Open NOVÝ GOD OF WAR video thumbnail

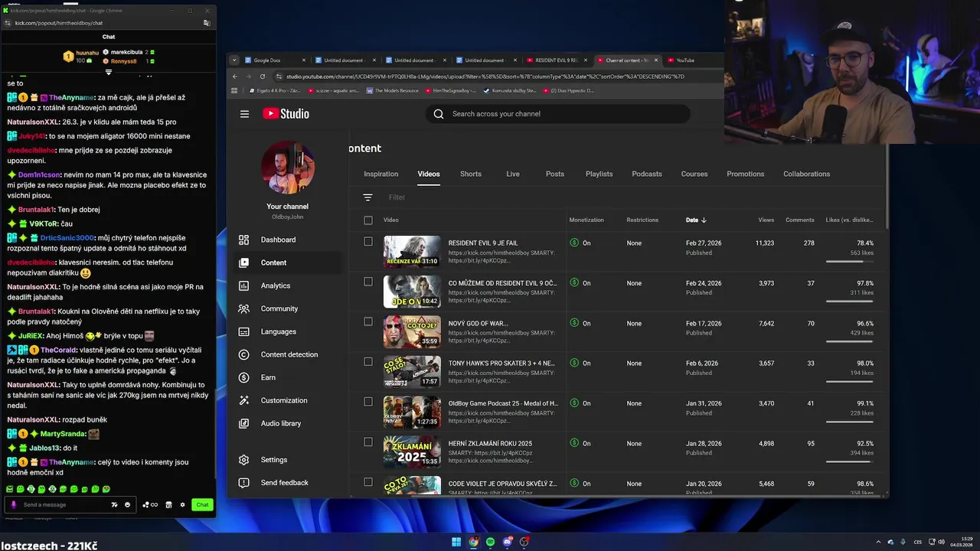click(412, 331)
